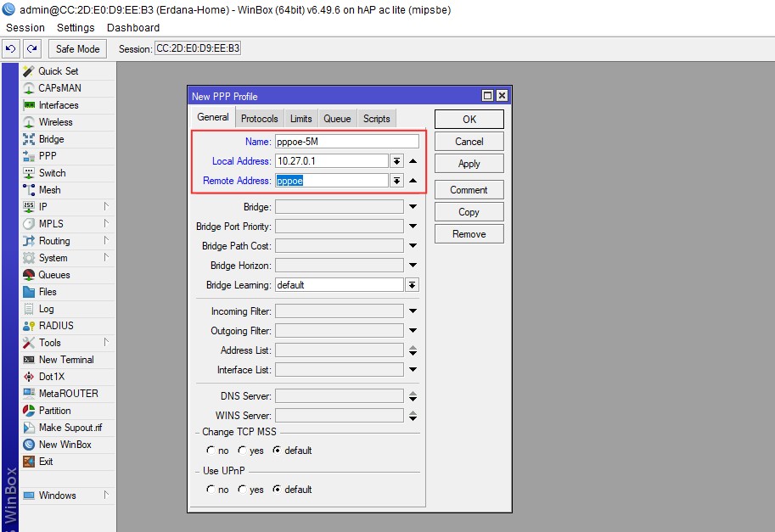Click the Address List up-down stepper
The height and width of the screenshot is (532, 775).
413,350
